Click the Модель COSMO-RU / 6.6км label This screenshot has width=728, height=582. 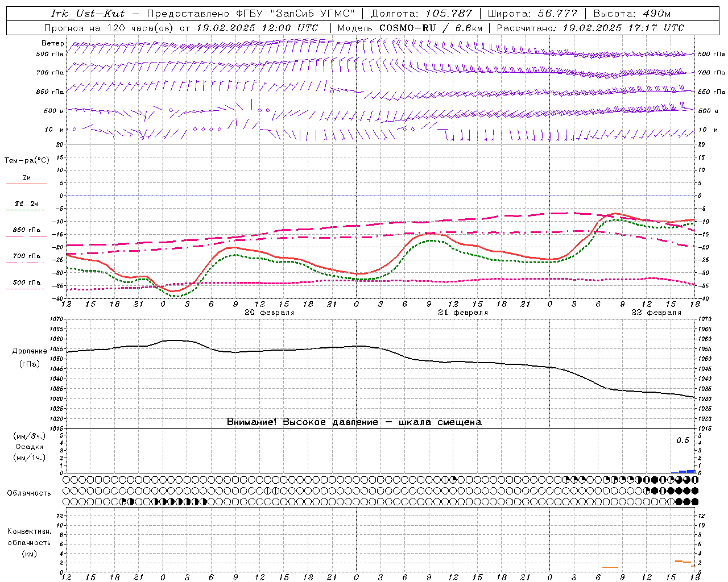point(410,28)
